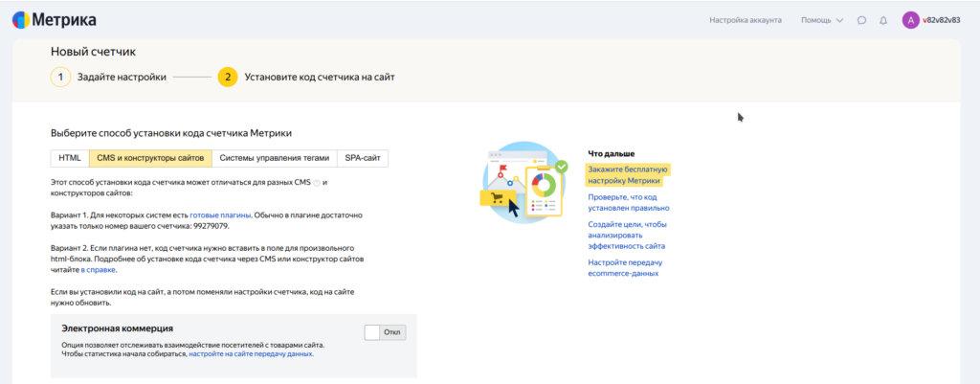
Task: Click 'Закажите бесплатную настройку Метрики' link
Action: coord(628,174)
